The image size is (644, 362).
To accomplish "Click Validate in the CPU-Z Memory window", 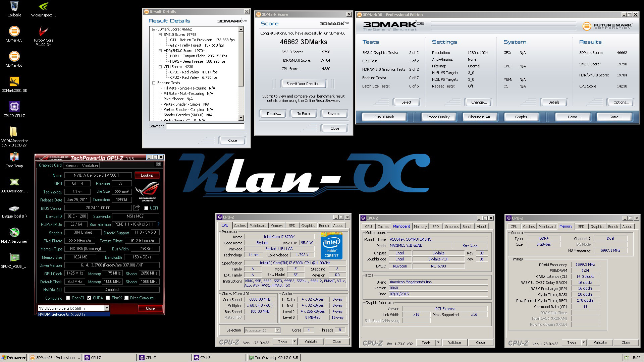I will tap(600, 343).
